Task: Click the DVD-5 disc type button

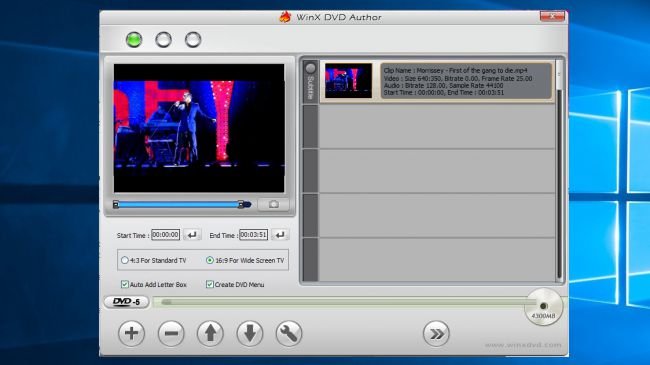Action: click(126, 302)
